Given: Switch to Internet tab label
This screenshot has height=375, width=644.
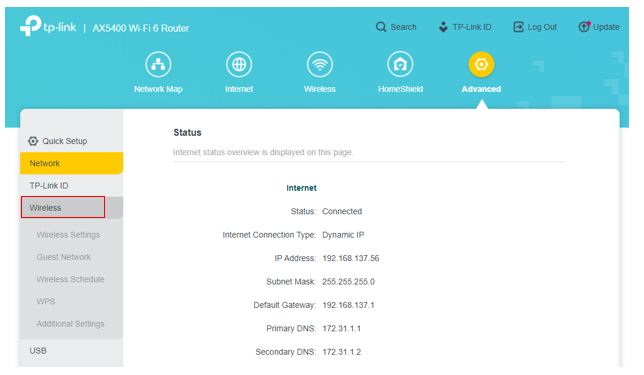Looking at the screenshot, I should 239,89.
